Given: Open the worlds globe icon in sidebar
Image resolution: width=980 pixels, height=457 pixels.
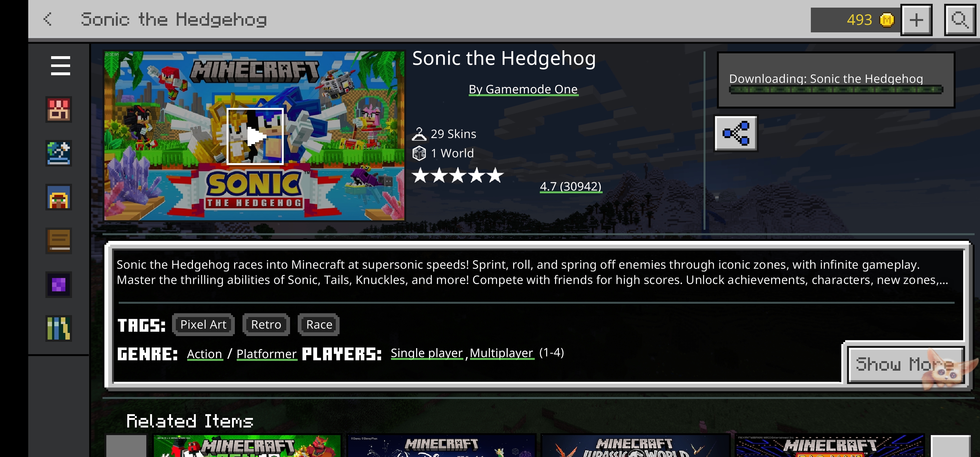Looking at the screenshot, I should click(59, 153).
